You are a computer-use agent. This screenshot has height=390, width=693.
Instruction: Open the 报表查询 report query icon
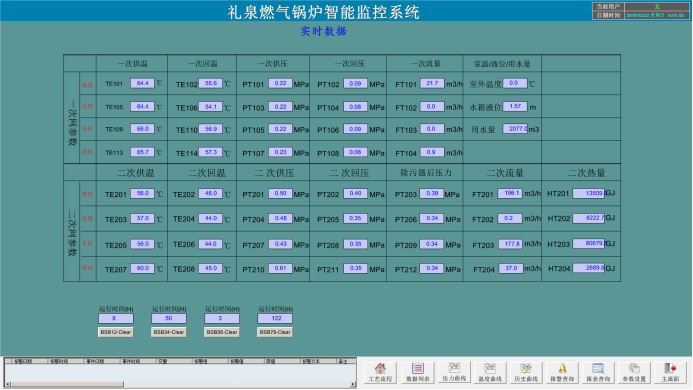tap(598, 372)
